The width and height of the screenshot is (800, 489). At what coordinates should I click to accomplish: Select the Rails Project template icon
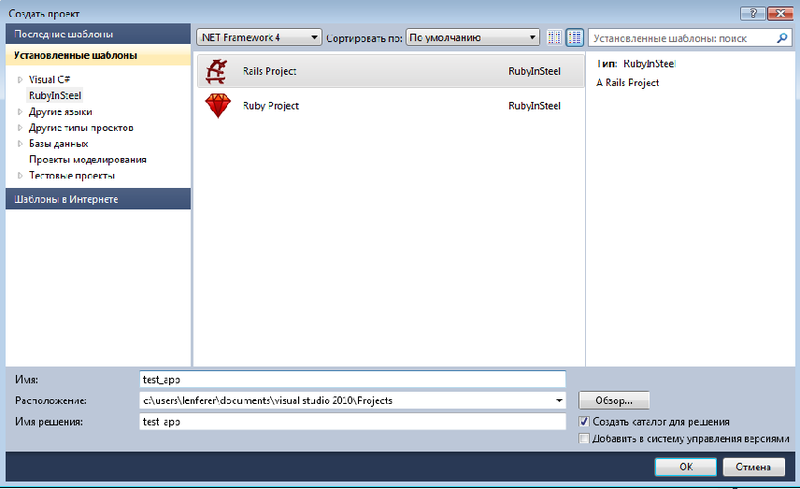[x=216, y=71]
